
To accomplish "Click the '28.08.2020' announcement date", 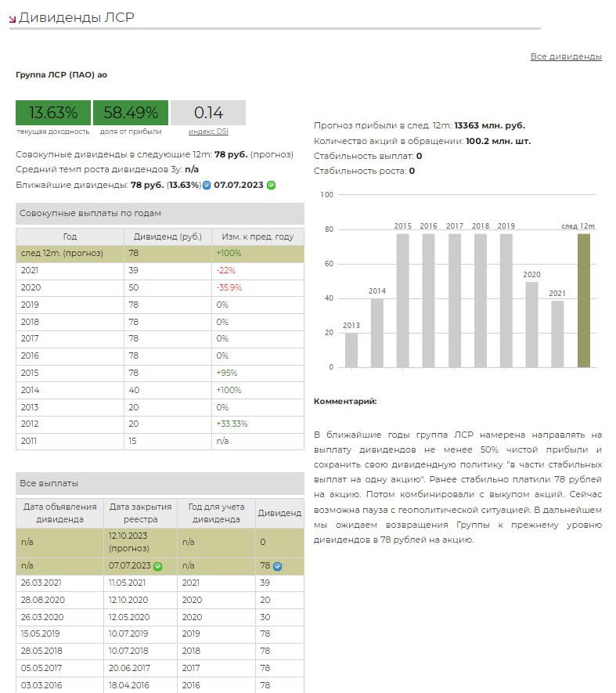I will (x=42, y=600).
